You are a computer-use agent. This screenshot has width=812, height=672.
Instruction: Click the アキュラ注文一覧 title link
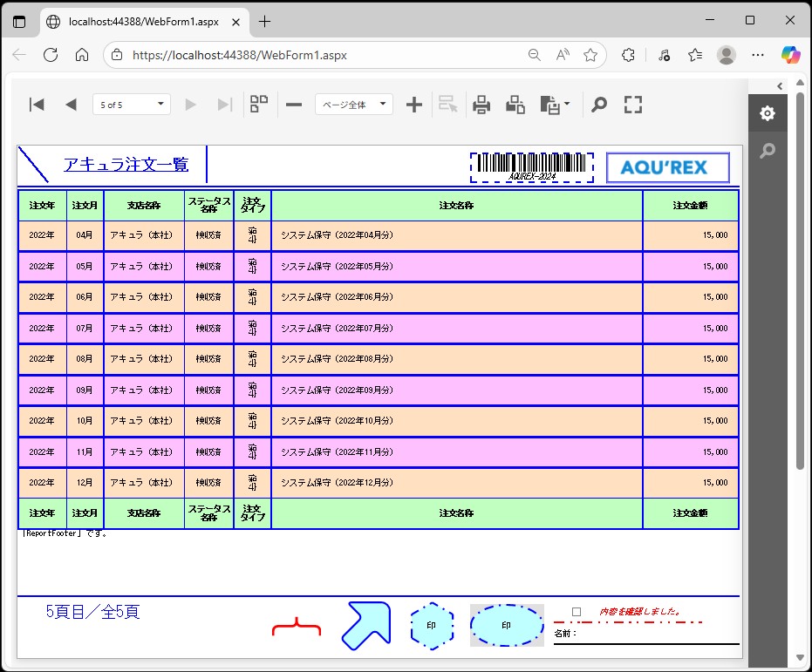coord(126,165)
